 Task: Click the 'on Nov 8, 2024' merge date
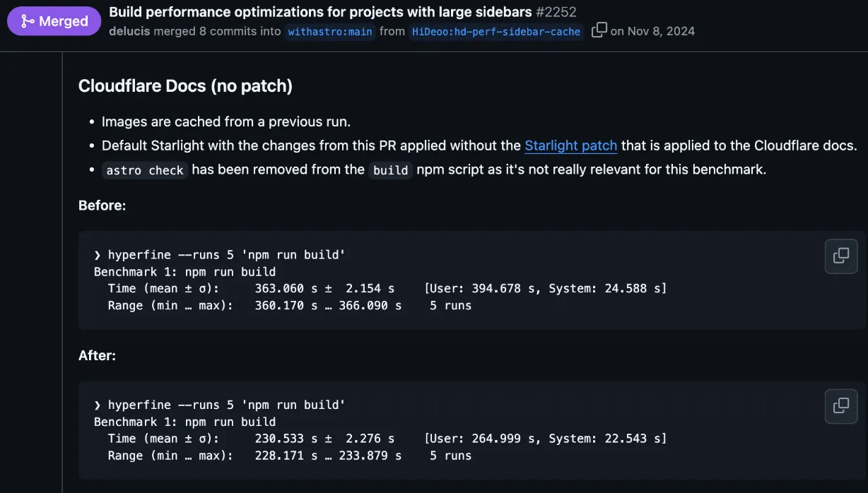pyautogui.click(x=652, y=31)
